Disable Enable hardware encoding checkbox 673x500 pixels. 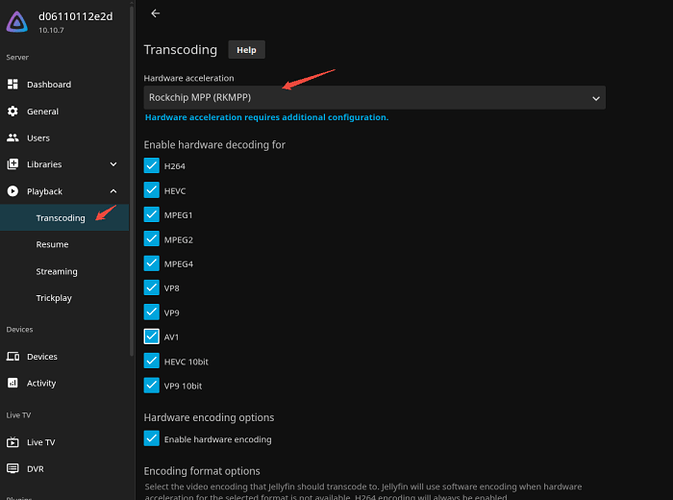tap(152, 438)
